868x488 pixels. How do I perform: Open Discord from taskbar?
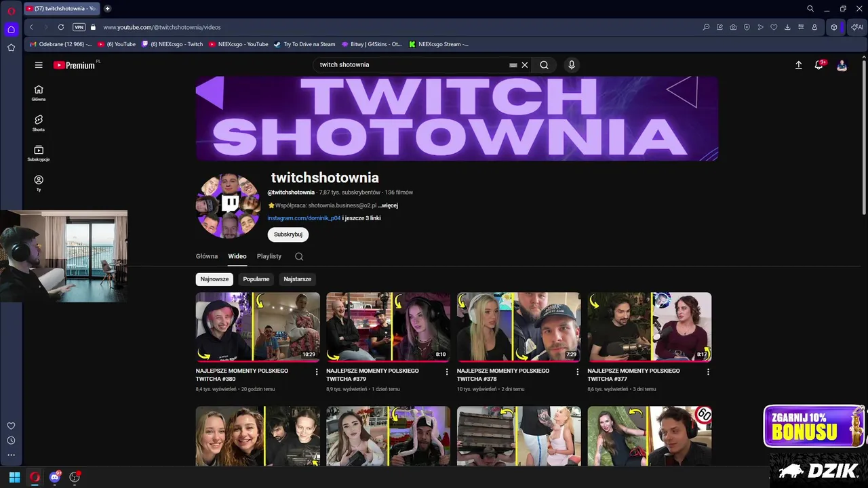pos(55,477)
